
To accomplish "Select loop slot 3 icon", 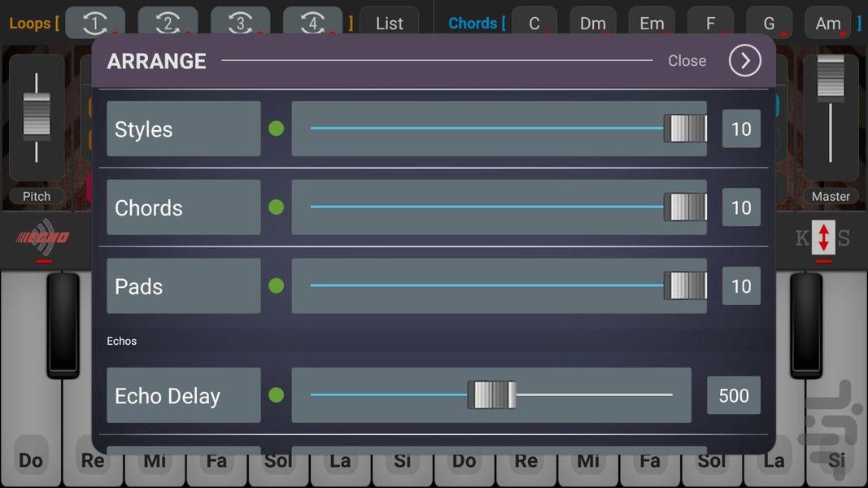I will tap(240, 22).
